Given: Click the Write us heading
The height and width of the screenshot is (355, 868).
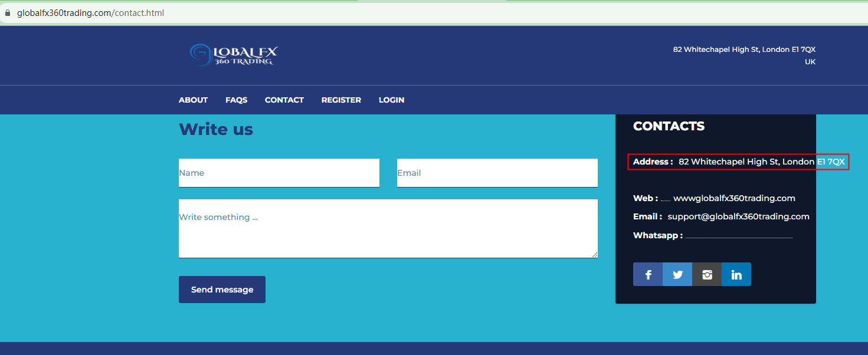Looking at the screenshot, I should [216, 129].
